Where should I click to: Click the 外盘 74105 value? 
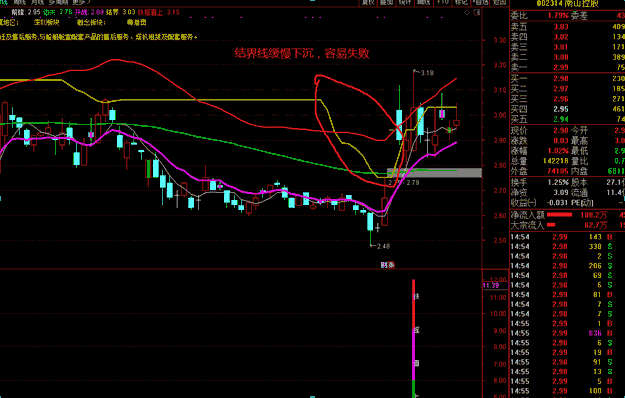coord(558,171)
